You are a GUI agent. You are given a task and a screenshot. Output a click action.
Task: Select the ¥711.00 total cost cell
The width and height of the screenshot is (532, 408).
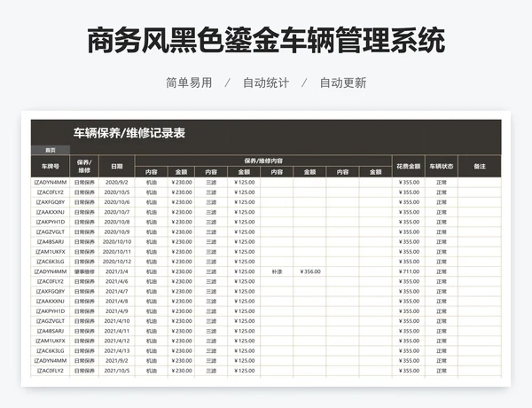[x=409, y=271]
